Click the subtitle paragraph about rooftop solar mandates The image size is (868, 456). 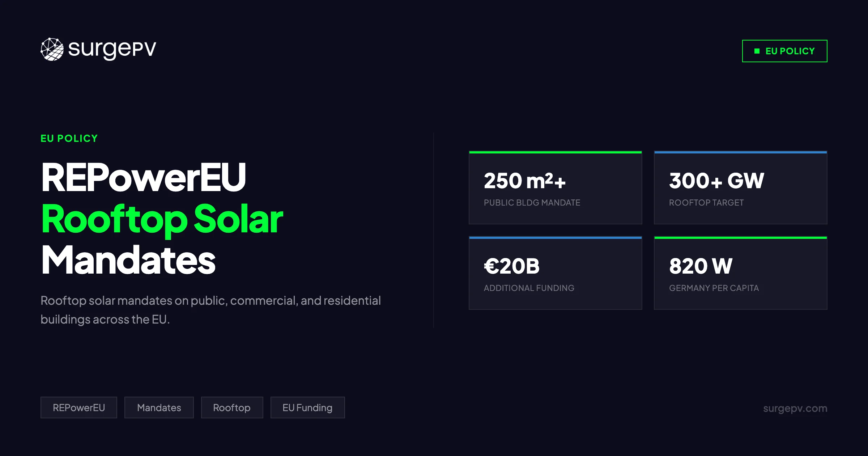(210, 310)
